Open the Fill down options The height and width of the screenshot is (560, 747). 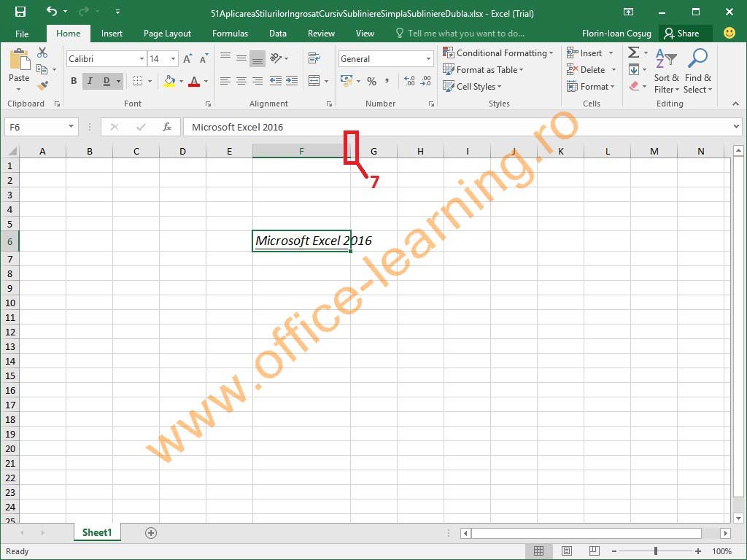point(634,70)
